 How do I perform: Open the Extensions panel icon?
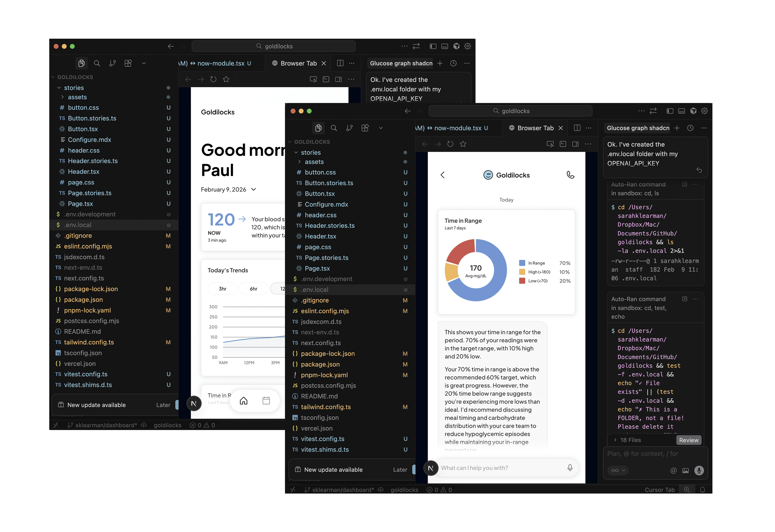(365, 128)
